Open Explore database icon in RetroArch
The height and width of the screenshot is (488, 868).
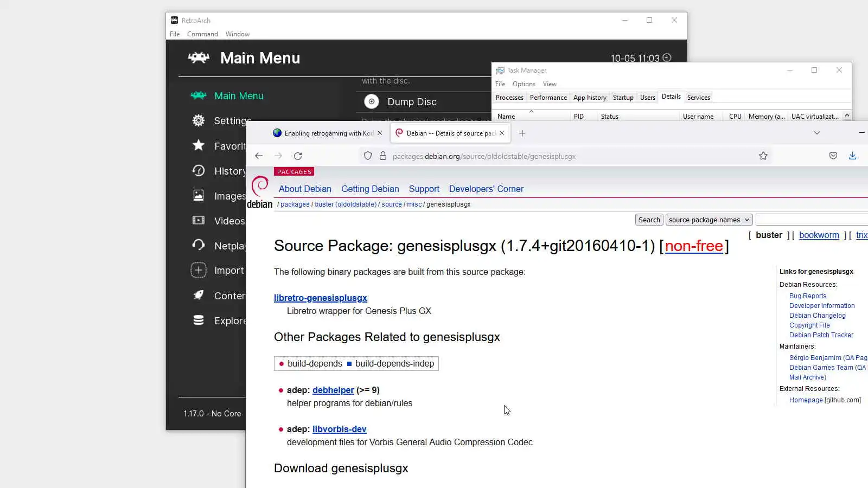coord(199,320)
